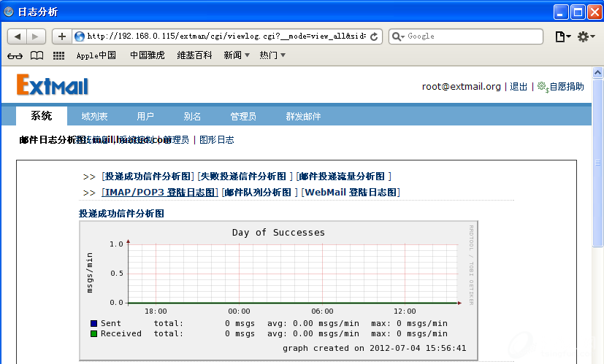Click inside the Google search field
This screenshot has height=364, width=604.
tap(471, 36)
